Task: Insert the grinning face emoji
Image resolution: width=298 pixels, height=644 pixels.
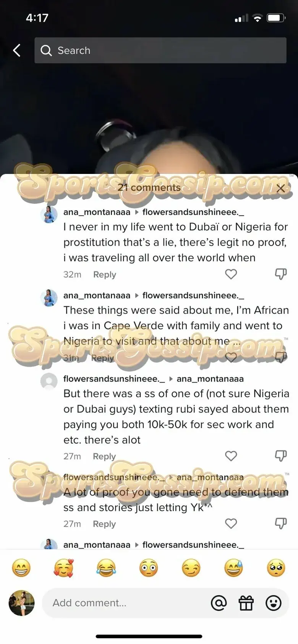Action: (21, 568)
